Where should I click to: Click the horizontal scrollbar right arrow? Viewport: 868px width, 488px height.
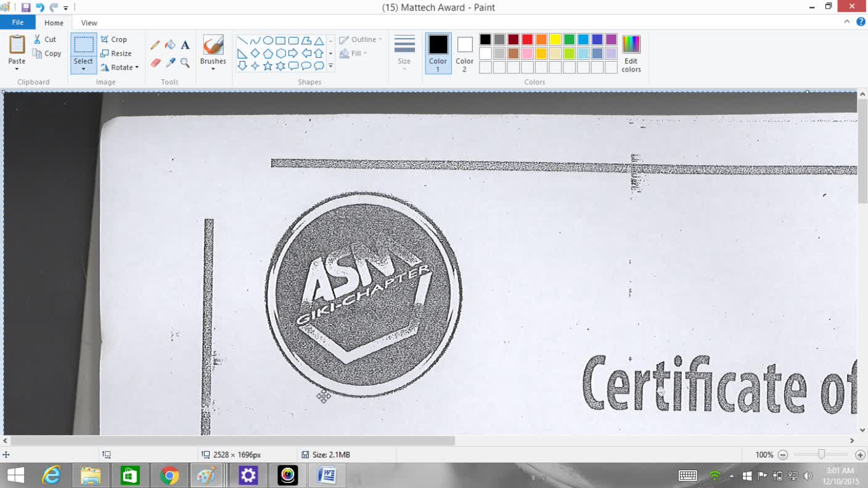(852, 441)
